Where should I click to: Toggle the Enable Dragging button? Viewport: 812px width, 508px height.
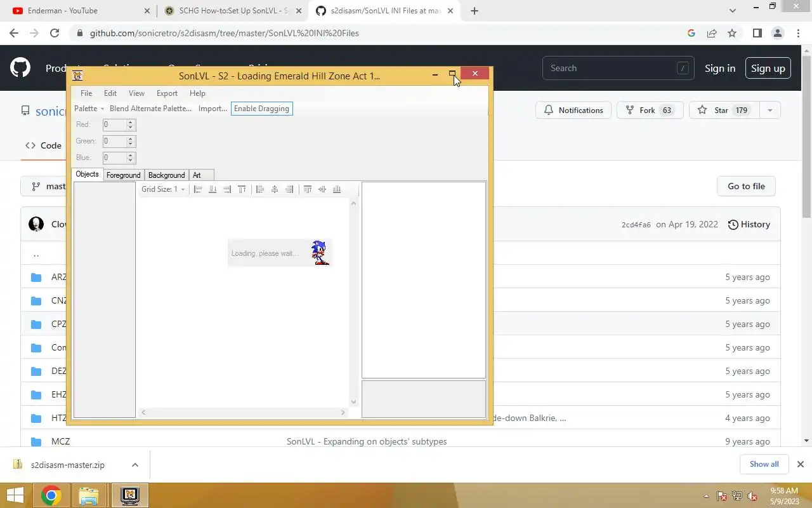tap(261, 109)
